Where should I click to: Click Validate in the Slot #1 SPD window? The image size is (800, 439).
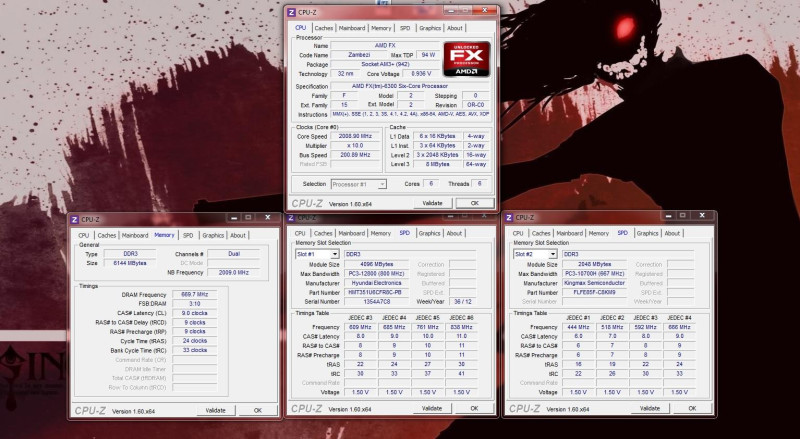(x=432, y=408)
